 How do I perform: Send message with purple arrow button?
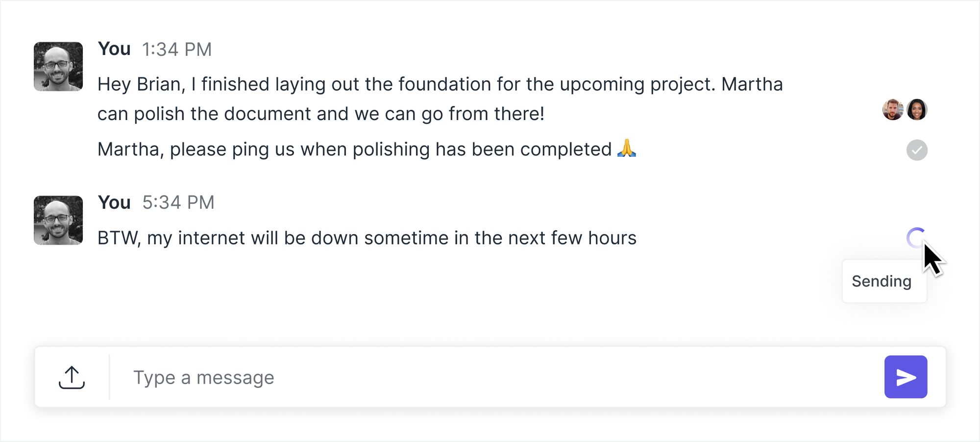[x=906, y=377]
